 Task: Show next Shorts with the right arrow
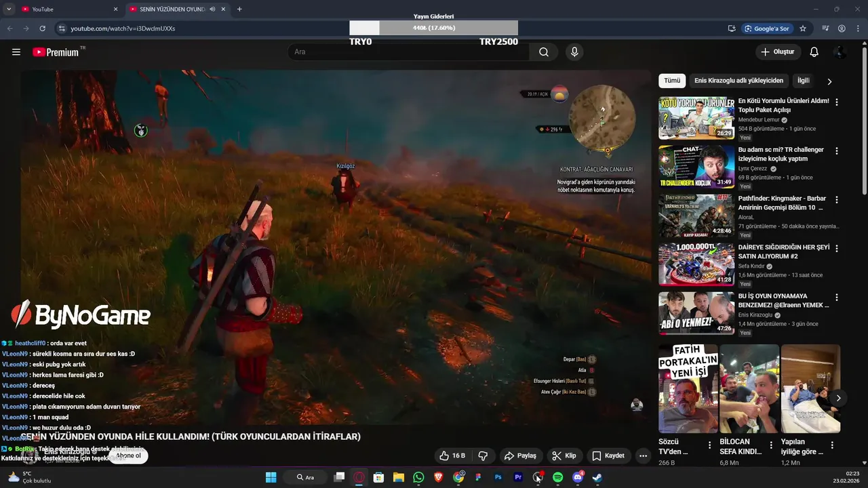pos(838,398)
